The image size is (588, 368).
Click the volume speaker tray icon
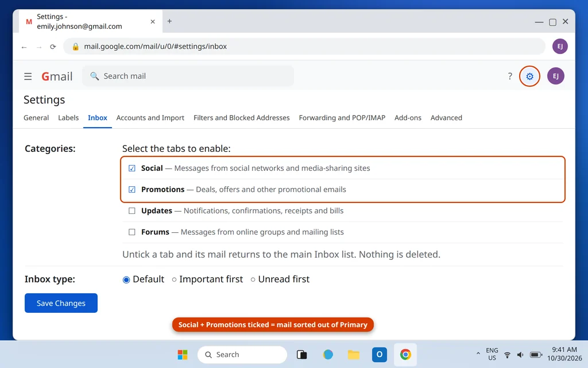[x=520, y=355]
